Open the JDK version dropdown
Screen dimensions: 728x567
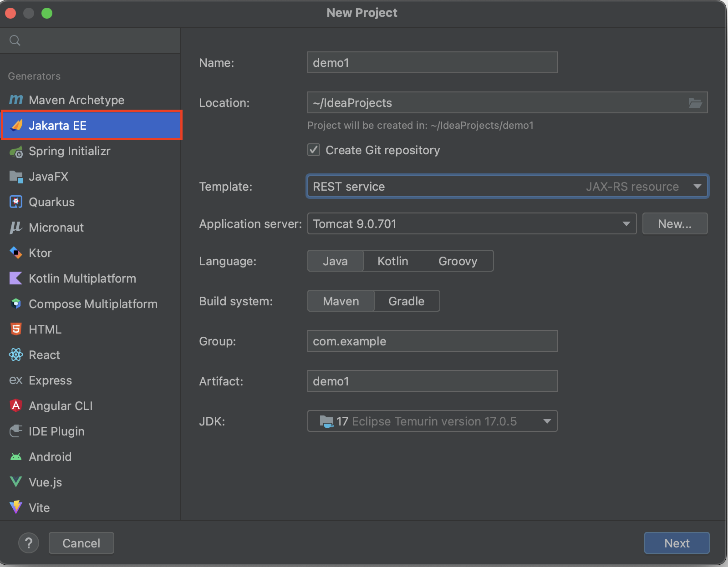click(432, 421)
